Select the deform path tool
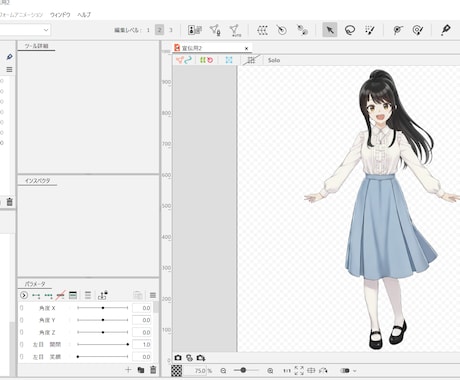The width and height of the screenshot is (460, 380). pos(398,30)
